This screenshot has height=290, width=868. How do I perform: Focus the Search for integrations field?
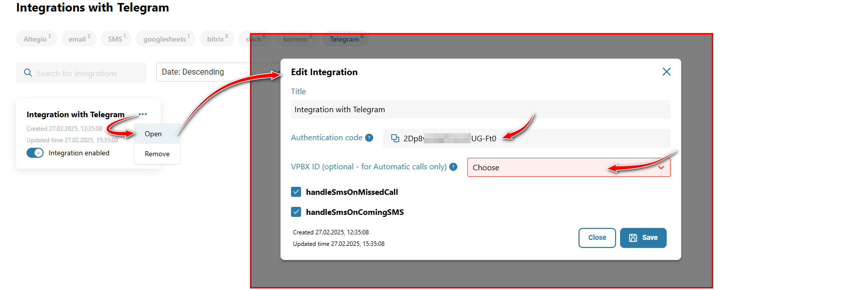(x=81, y=73)
